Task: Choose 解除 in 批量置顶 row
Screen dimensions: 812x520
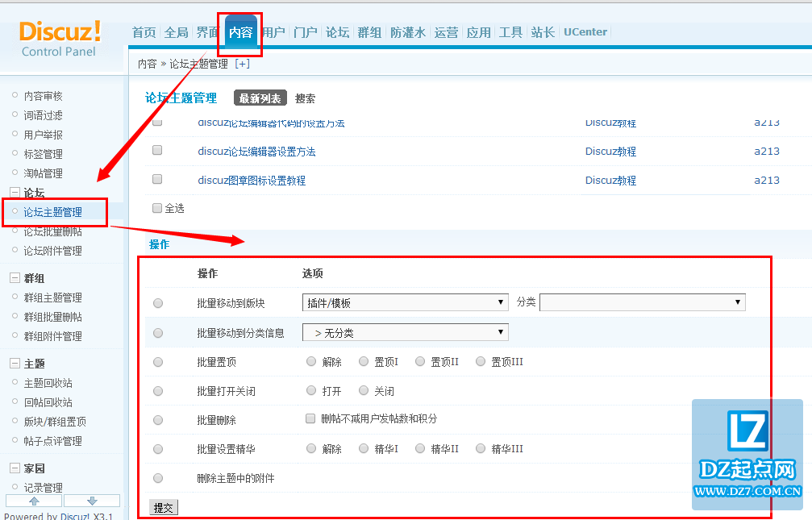Action: click(311, 361)
